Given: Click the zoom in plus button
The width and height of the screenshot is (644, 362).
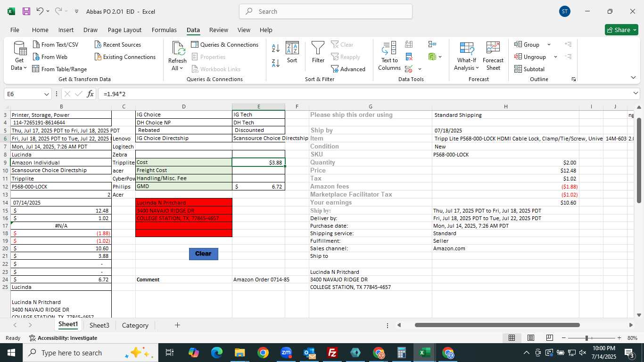Looking at the screenshot, I should [x=619, y=338].
